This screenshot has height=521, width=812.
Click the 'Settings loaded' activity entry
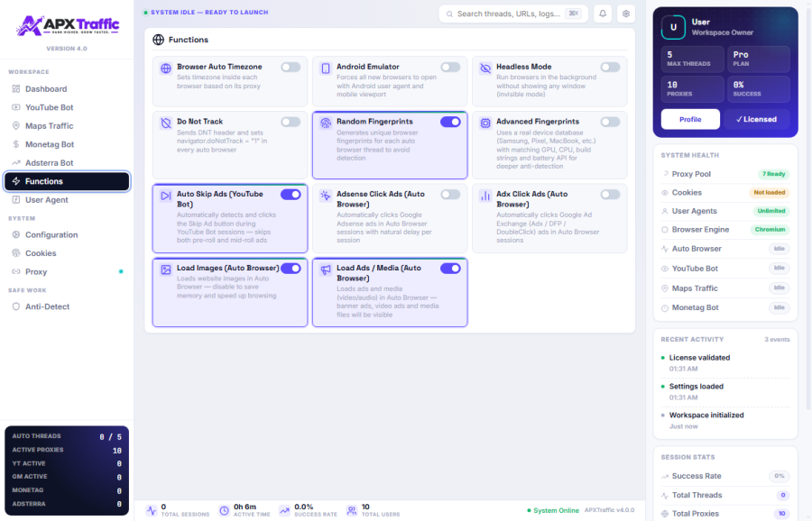pos(725,392)
